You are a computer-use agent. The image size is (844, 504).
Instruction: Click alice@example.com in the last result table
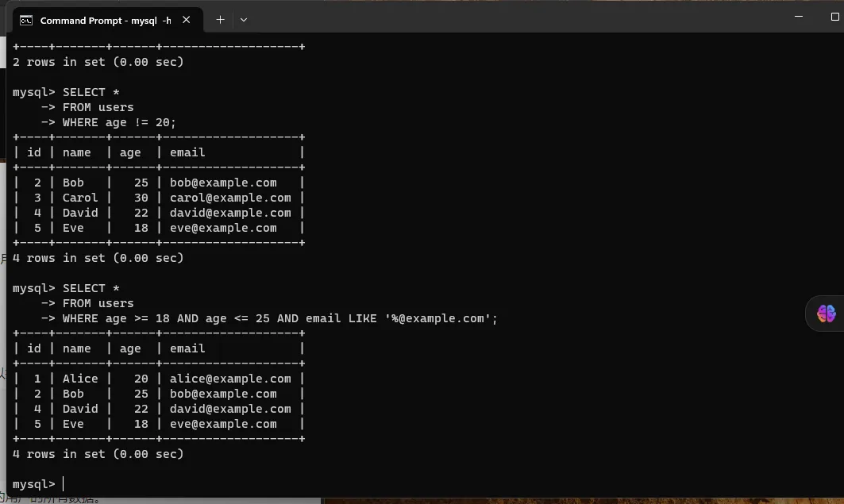[x=230, y=379]
